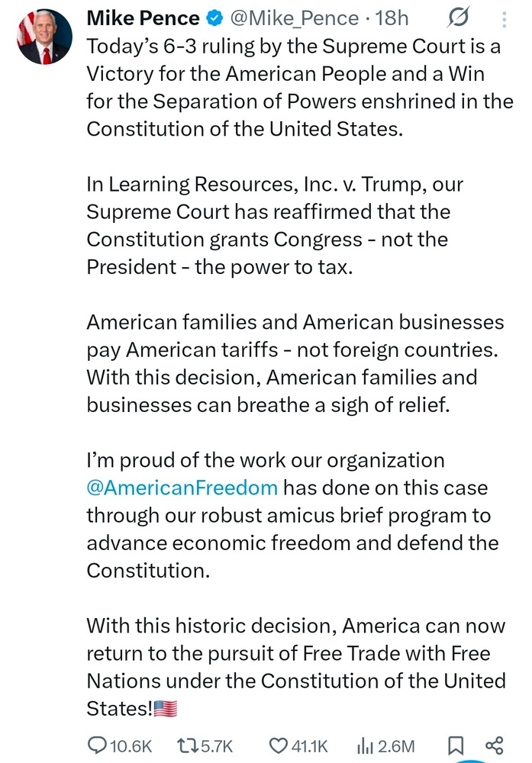Click the Grok slashed-circle icon in header
This screenshot has height=763, width=532.
tap(460, 18)
